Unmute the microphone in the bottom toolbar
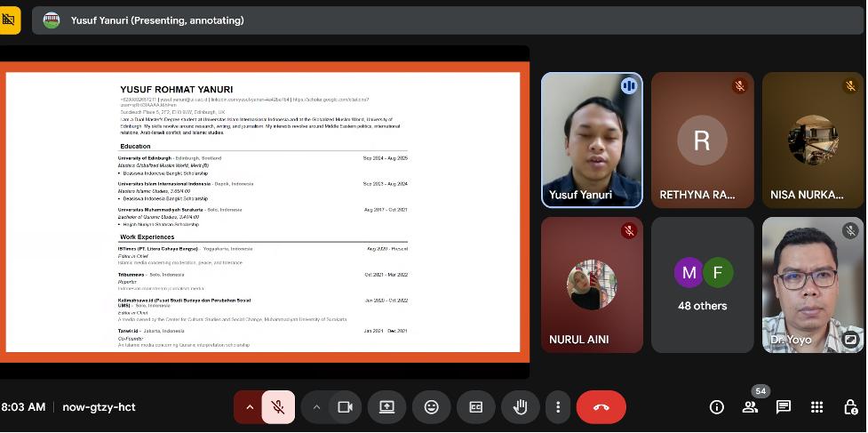Viewport: 868px width, 433px height. click(x=278, y=407)
